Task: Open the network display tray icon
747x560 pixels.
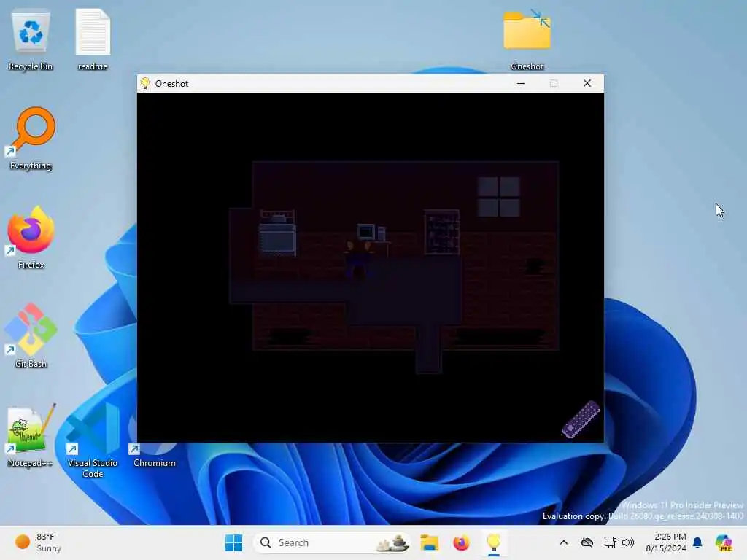Action: tap(610, 542)
